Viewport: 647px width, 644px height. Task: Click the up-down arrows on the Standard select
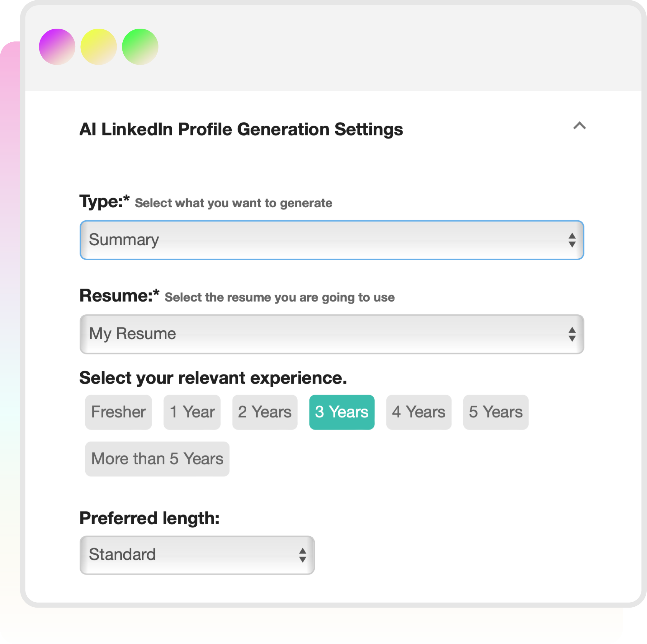[302, 555]
